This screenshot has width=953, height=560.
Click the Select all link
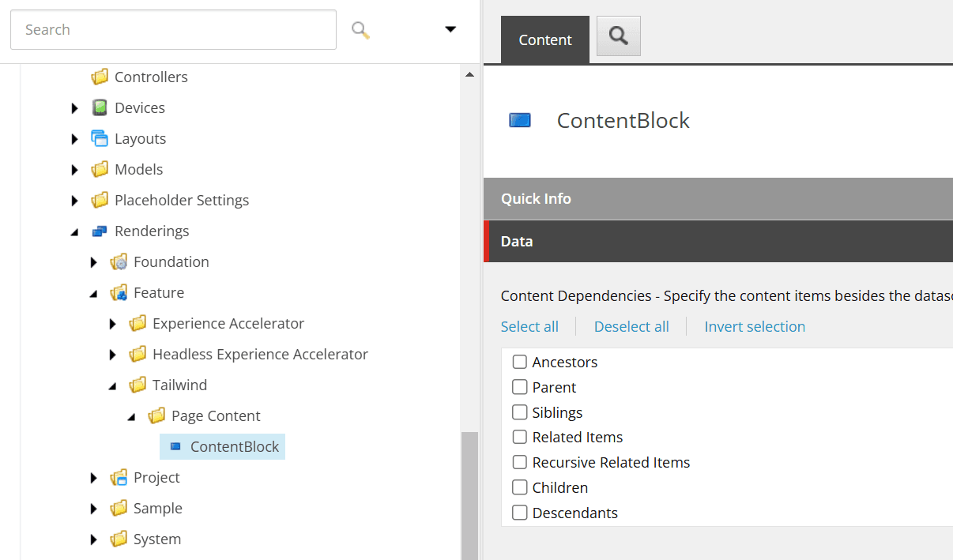(x=529, y=327)
